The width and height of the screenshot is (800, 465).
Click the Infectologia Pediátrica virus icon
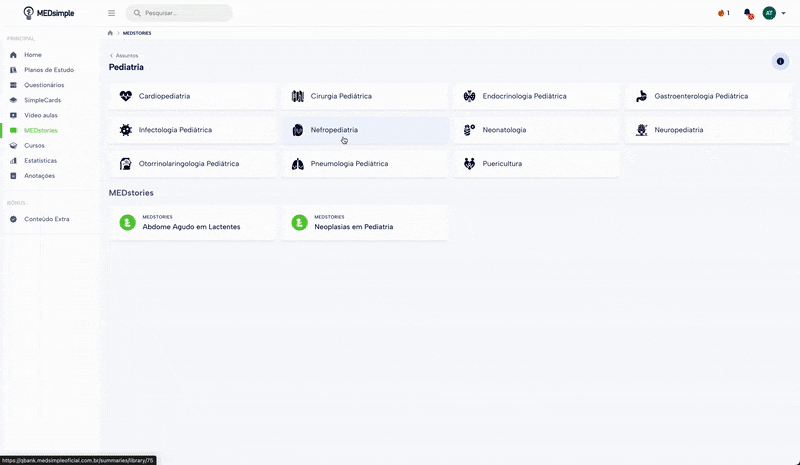[126, 130]
